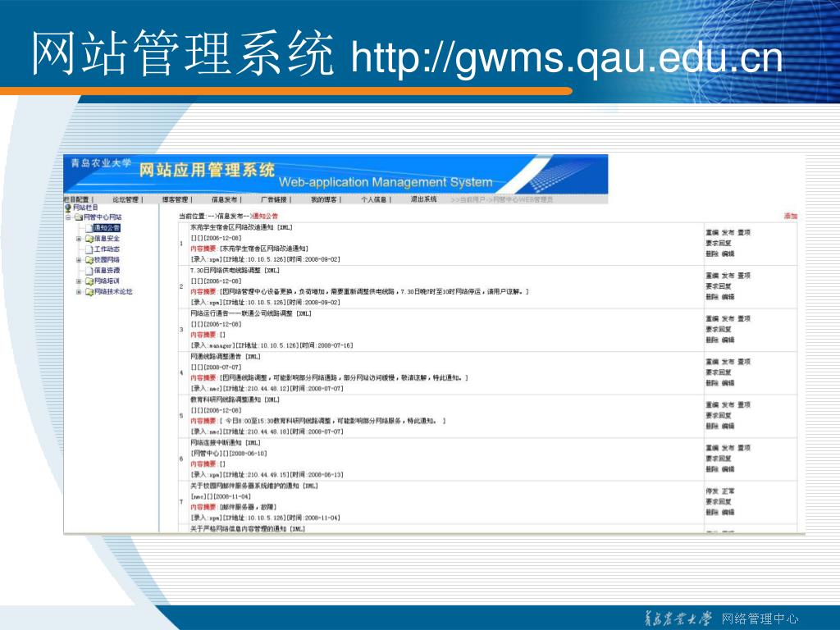Click the slide title URL http://gwms.qau.edu.cn
The height and width of the screenshot is (630, 840).
pyautogui.click(x=567, y=58)
